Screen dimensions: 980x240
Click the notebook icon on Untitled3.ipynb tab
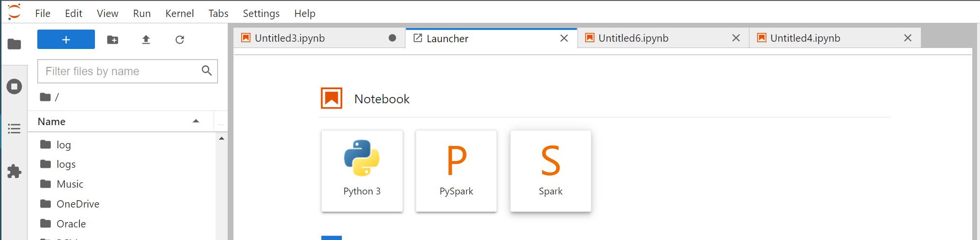246,38
